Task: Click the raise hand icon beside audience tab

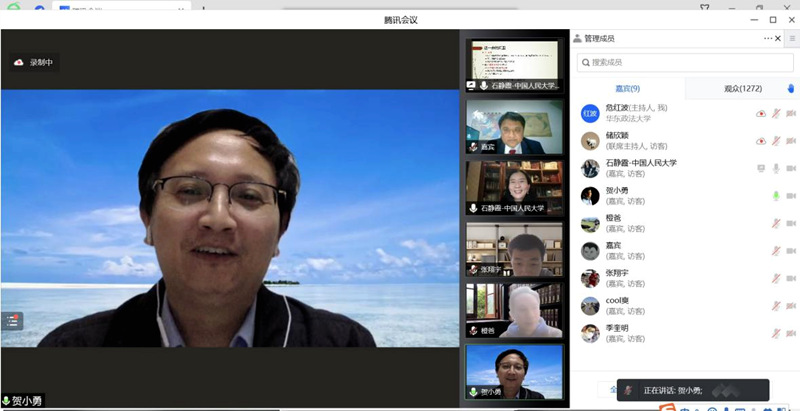Action: point(789,88)
